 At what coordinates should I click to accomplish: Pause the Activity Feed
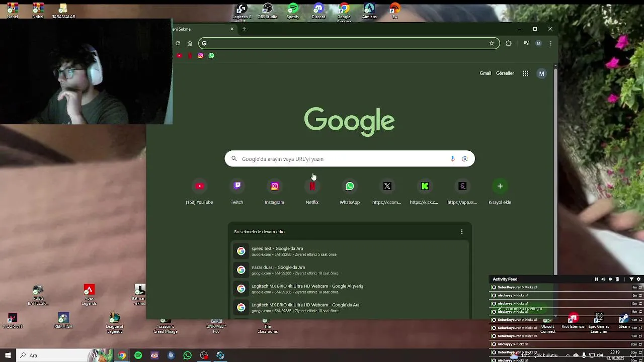click(x=596, y=279)
